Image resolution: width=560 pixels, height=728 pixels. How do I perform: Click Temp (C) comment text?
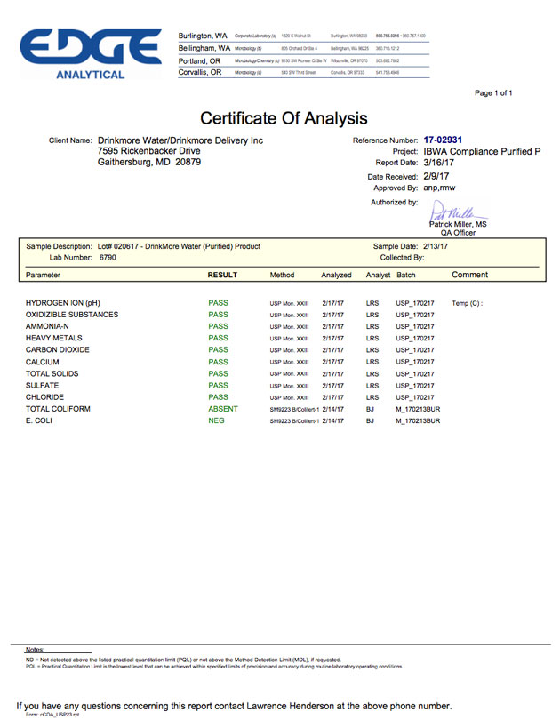pyautogui.click(x=468, y=303)
